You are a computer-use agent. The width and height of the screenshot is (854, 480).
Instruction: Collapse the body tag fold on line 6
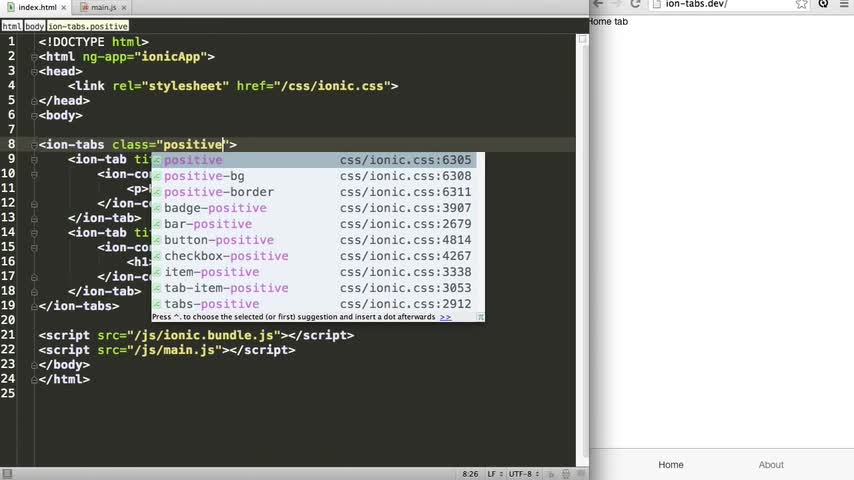click(34, 116)
